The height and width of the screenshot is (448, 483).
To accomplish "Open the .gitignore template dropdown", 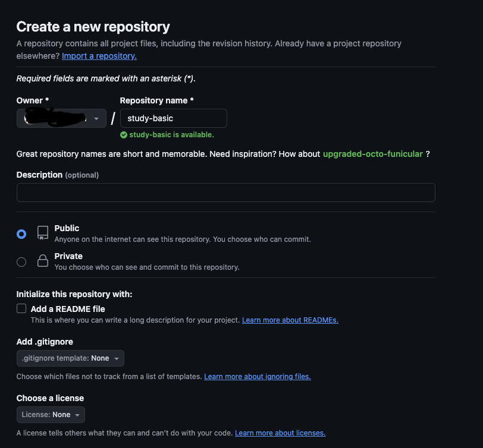I will pos(70,358).
